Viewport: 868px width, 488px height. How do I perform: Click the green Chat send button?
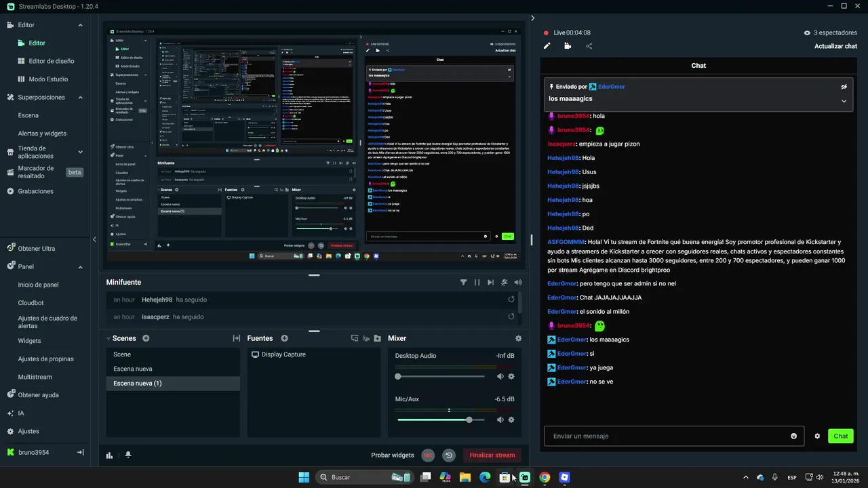pyautogui.click(x=841, y=436)
